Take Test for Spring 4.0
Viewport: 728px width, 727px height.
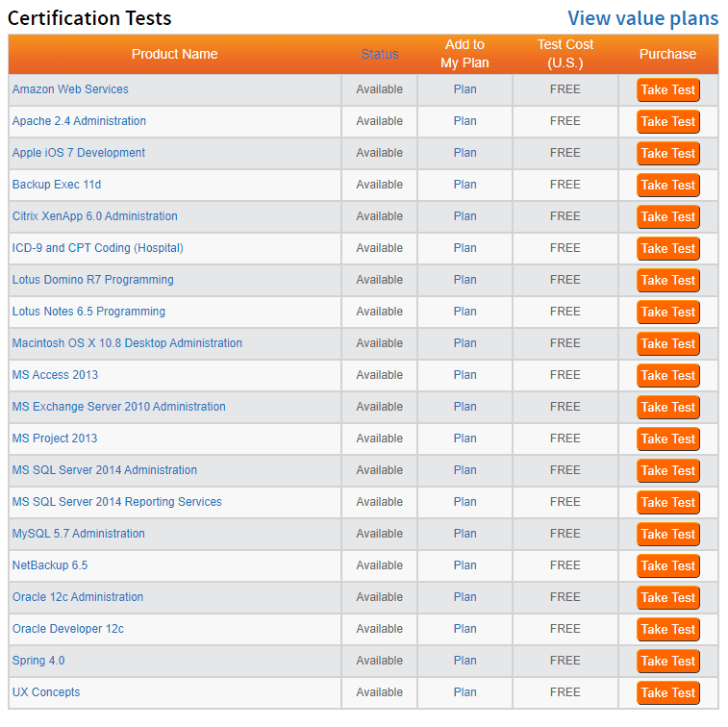[667, 661]
